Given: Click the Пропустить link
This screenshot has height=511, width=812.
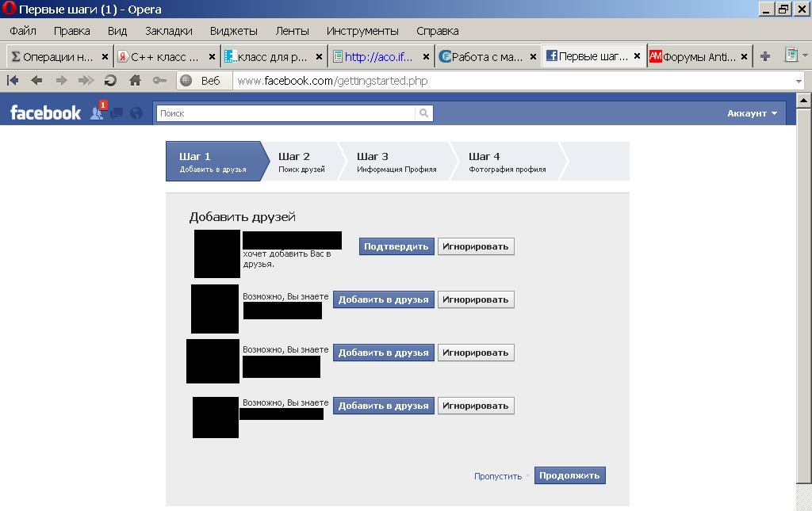Looking at the screenshot, I should click(498, 476).
